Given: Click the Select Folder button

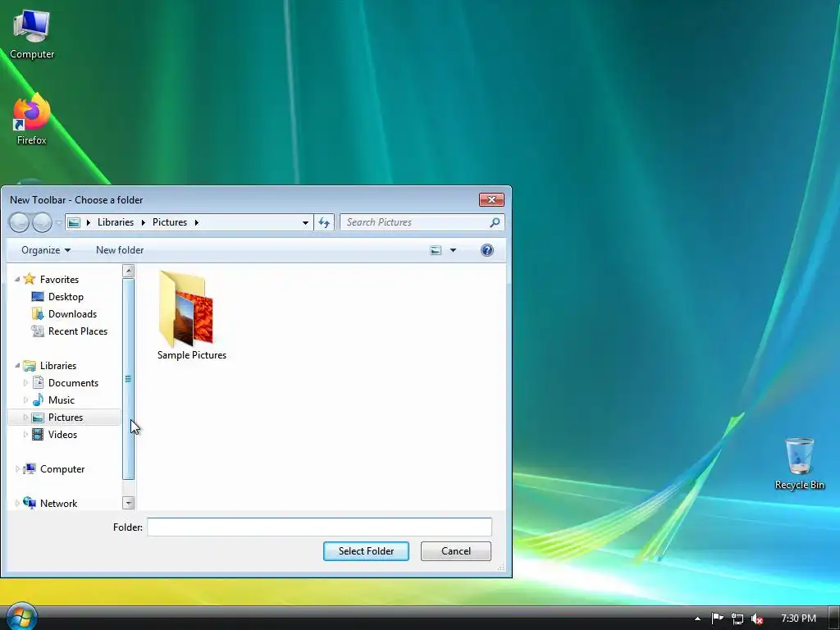Looking at the screenshot, I should (x=366, y=551).
